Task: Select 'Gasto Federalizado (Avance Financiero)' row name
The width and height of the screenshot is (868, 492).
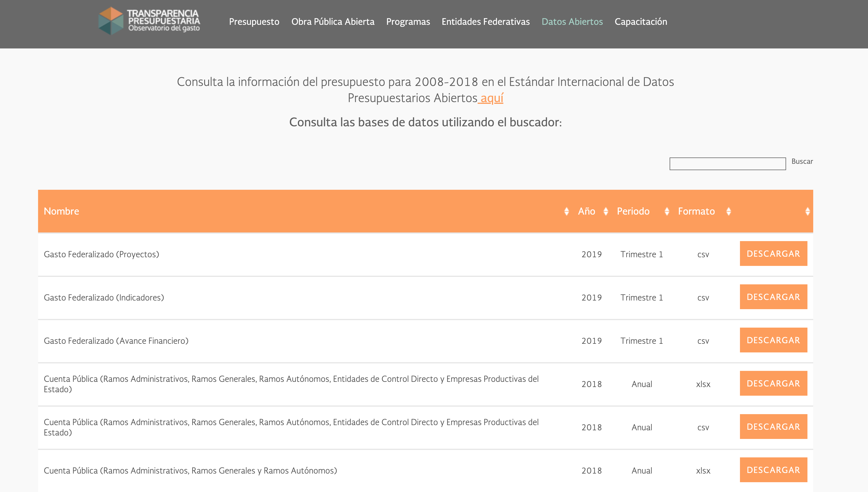Action: (x=116, y=341)
